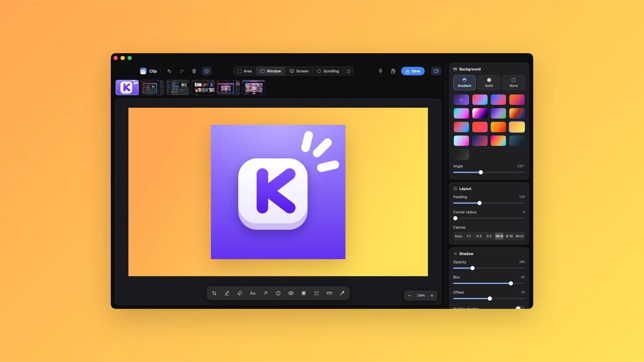
Task: Pin the capture with the pin icon
Action: [380, 71]
